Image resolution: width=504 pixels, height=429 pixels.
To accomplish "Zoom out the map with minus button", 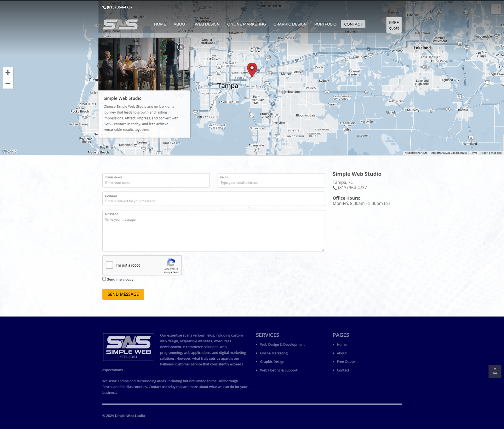I will point(8,84).
